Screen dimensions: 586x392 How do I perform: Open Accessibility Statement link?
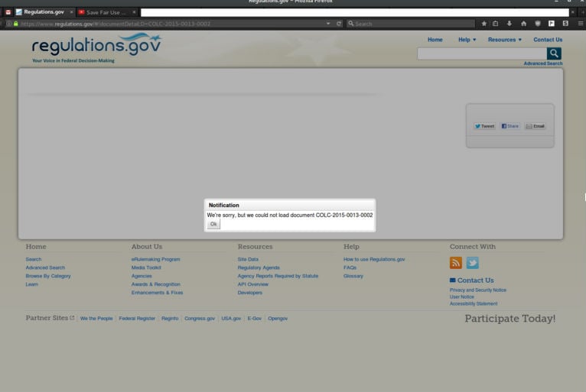click(x=474, y=303)
